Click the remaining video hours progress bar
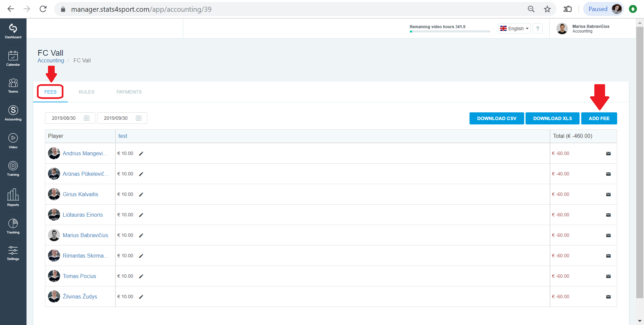Screen dimensions: 644x325 450,32
